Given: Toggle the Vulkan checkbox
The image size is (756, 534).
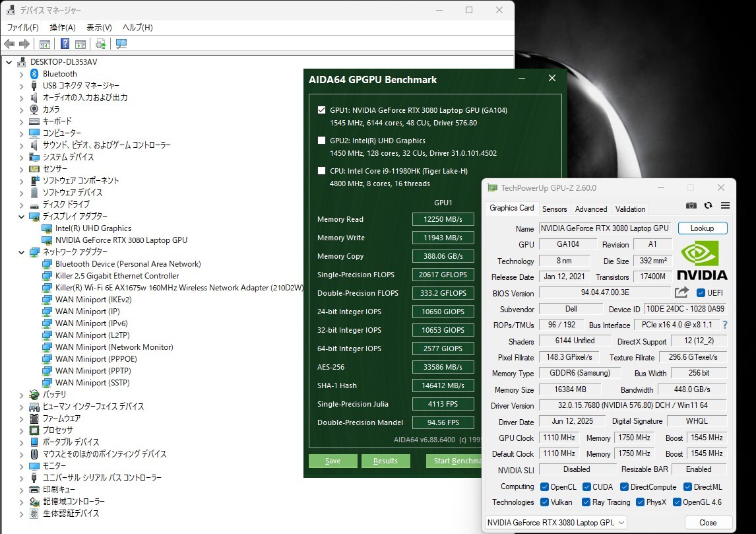Looking at the screenshot, I should [x=544, y=502].
